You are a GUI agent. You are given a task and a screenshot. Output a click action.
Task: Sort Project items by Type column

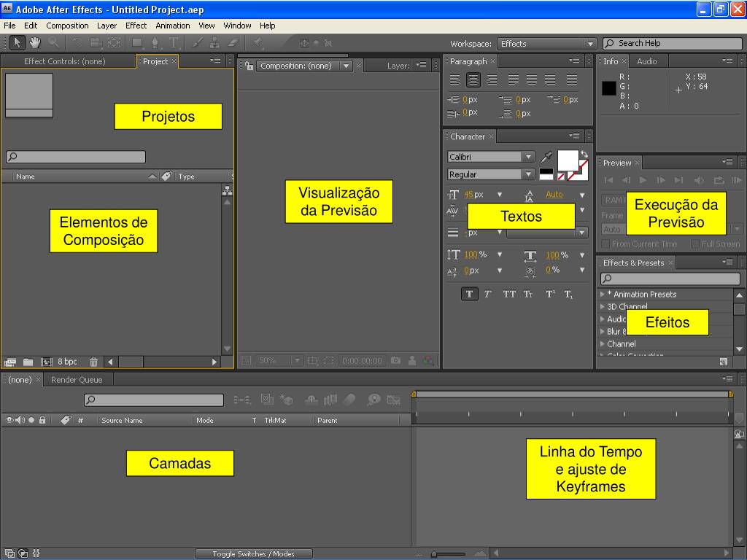coord(186,176)
